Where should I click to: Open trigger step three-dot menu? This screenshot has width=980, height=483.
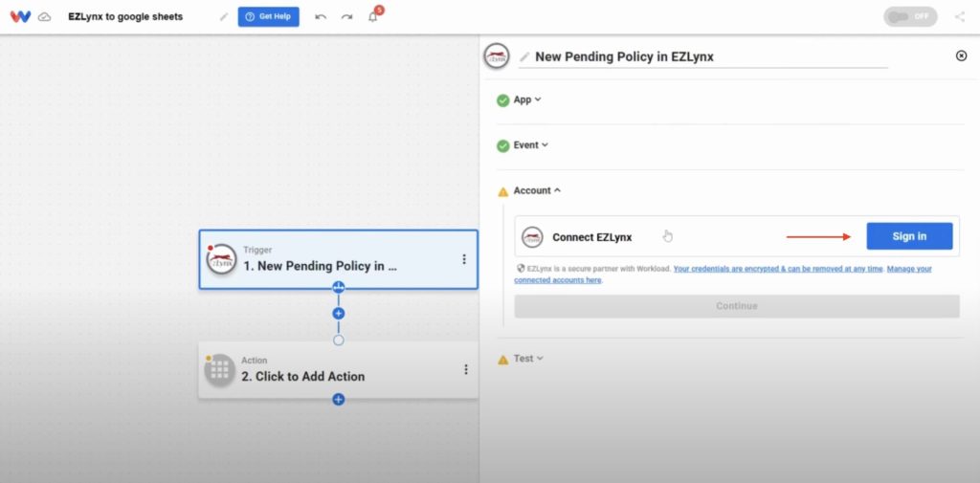[x=464, y=258]
